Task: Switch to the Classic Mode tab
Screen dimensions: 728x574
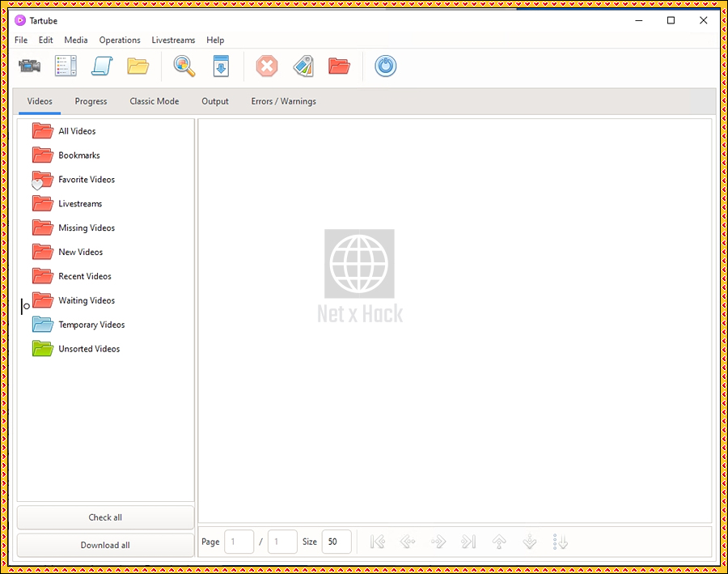Action: pos(154,101)
